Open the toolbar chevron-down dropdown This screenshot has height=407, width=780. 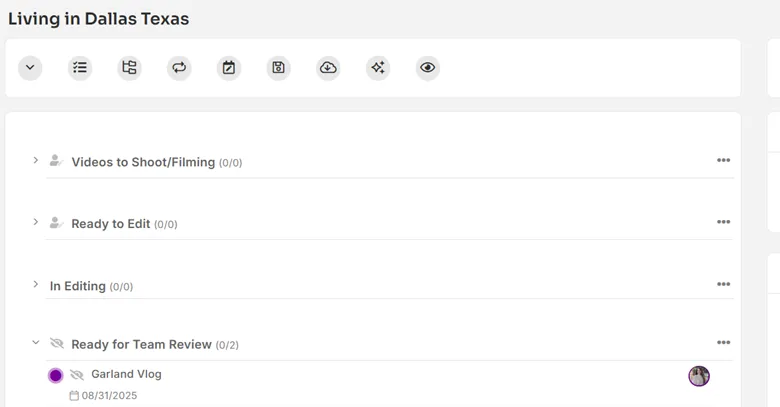tap(30, 68)
